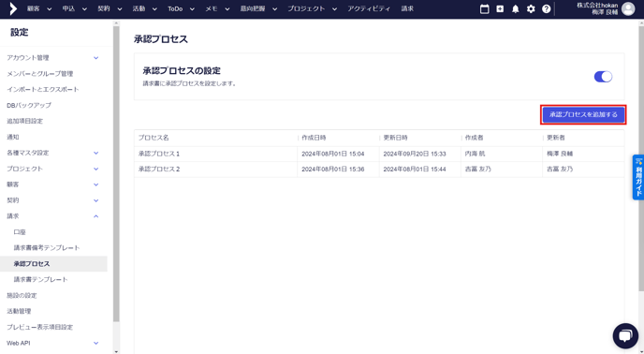644x354 pixels.
Task: Toggle the 承認プロセスの設定 switch
Action: point(603,77)
